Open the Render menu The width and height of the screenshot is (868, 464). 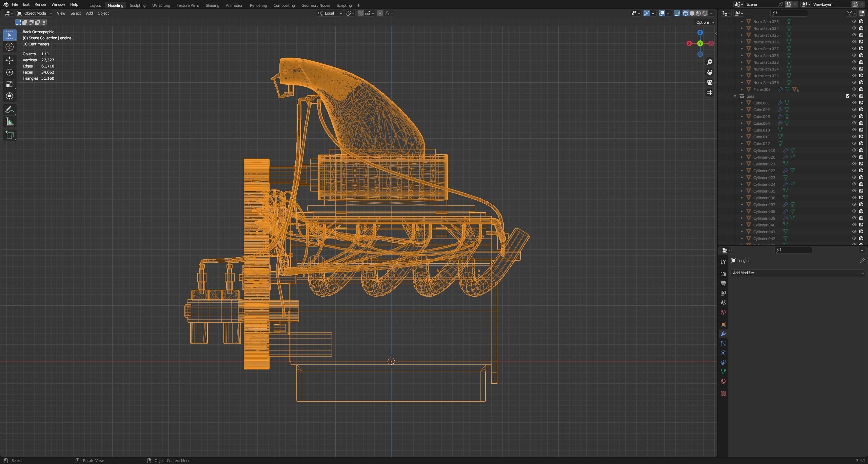point(40,4)
